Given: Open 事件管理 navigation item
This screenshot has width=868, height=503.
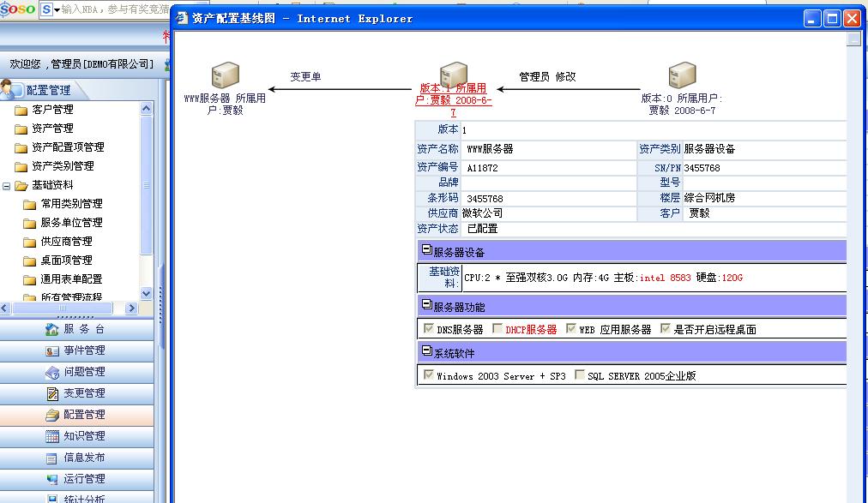Looking at the screenshot, I should [76, 351].
